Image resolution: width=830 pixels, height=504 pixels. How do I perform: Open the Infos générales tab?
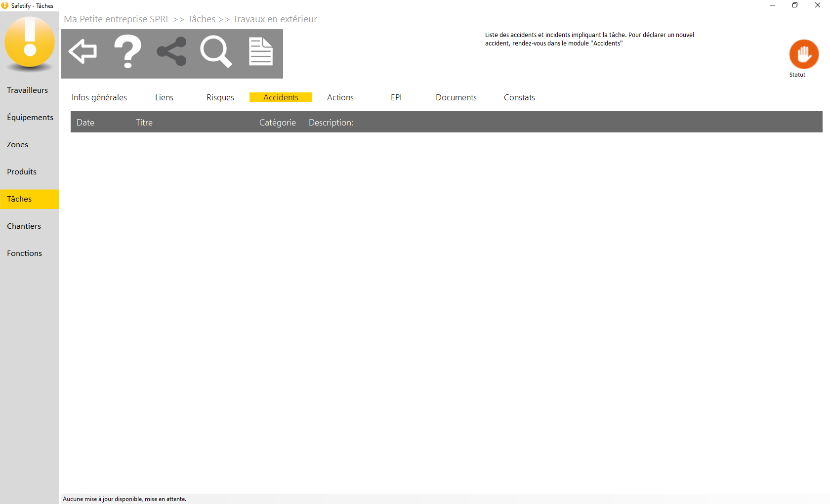(x=99, y=97)
